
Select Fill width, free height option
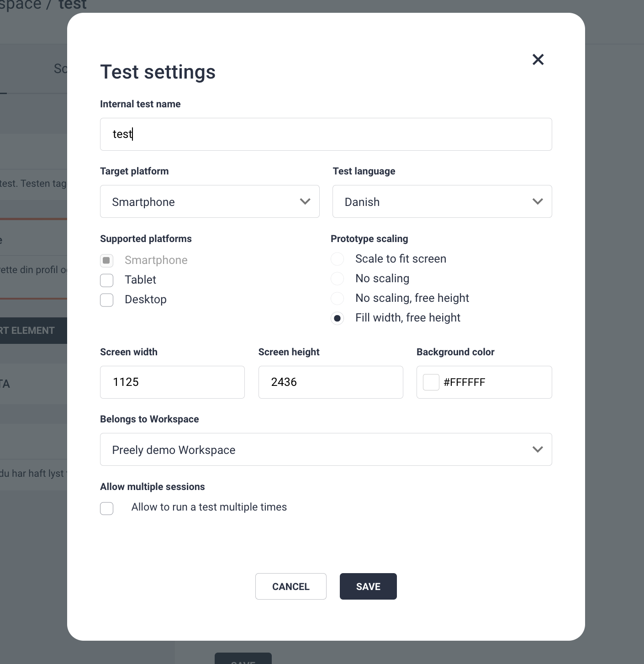pyautogui.click(x=338, y=318)
